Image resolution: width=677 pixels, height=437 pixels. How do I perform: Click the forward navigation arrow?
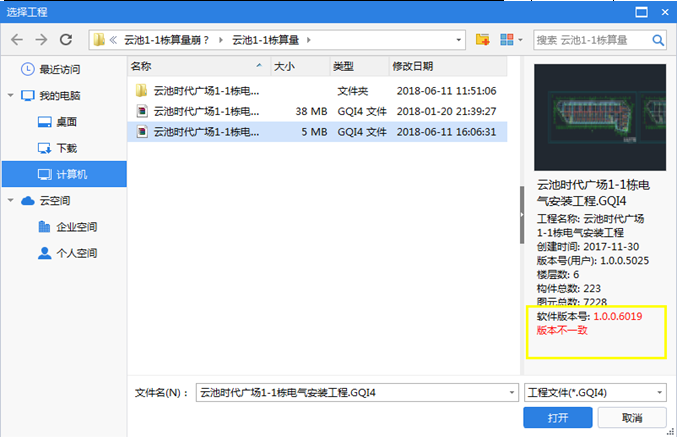coord(41,40)
